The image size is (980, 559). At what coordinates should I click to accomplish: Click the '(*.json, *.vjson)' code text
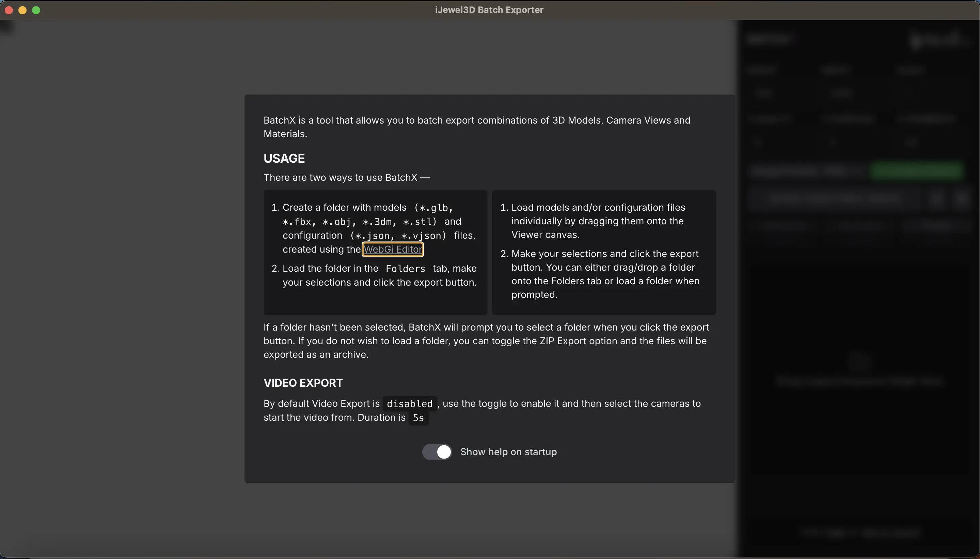pyautogui.click(x=398, y=235)
